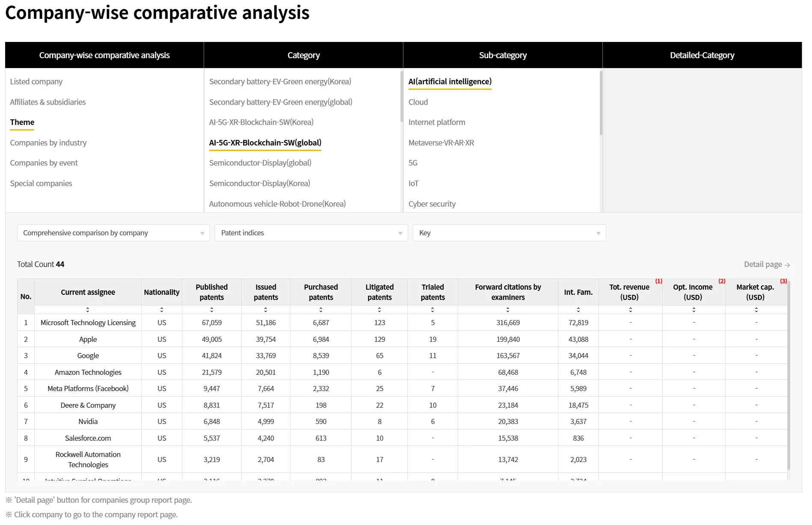Viewport: 812px width, 525px height.
Task: Sort by Market cap. arrows
Action: (756, 310)
